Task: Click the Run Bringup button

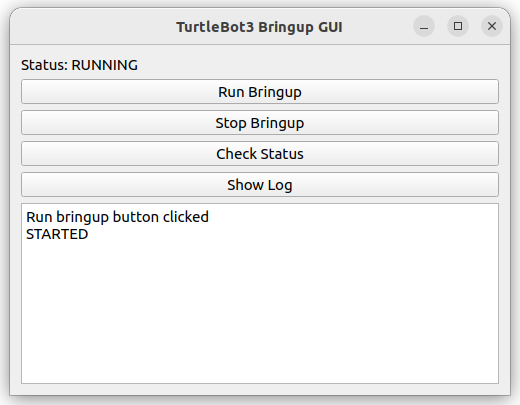Action: coord(260,92)
